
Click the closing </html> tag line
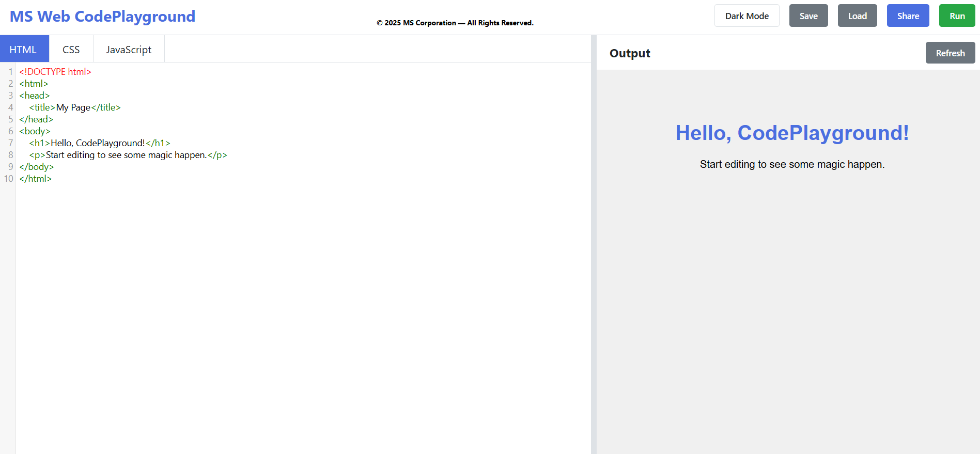36,179
